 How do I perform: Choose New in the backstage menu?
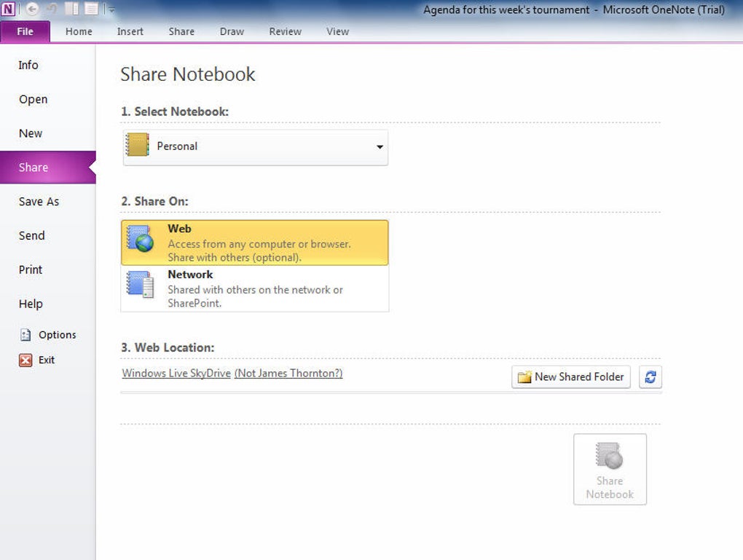click(48, 133)
